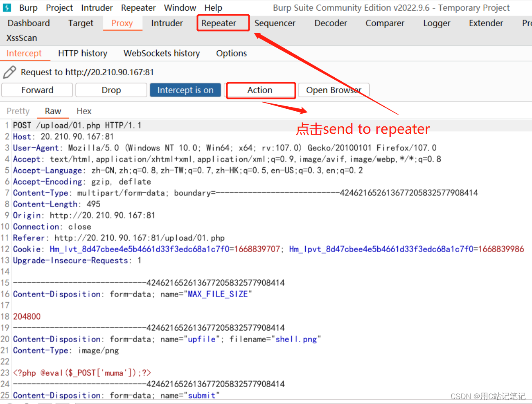Viewport: 532px width, 404px height.
Task: Click the Cookie header line
Action: [268, 249]
